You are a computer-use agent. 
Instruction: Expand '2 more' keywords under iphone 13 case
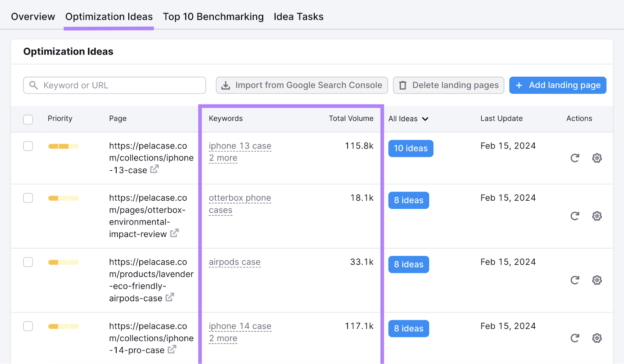click(x=223, y=158)
